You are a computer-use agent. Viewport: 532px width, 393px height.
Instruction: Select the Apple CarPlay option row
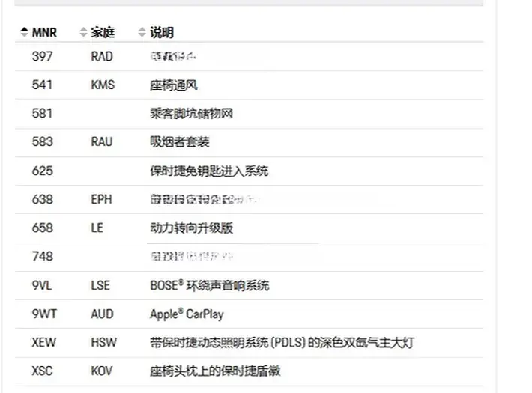pyautogui.click(x=186, y=314)
